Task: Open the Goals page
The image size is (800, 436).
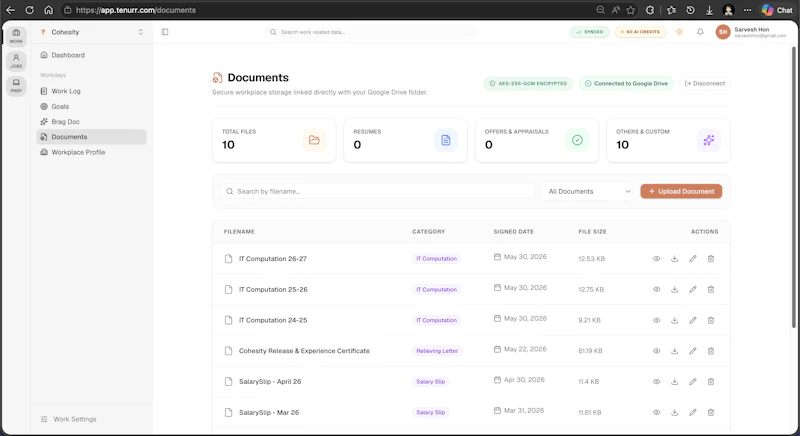Action: pyautogui.click(x=91, y=106)
